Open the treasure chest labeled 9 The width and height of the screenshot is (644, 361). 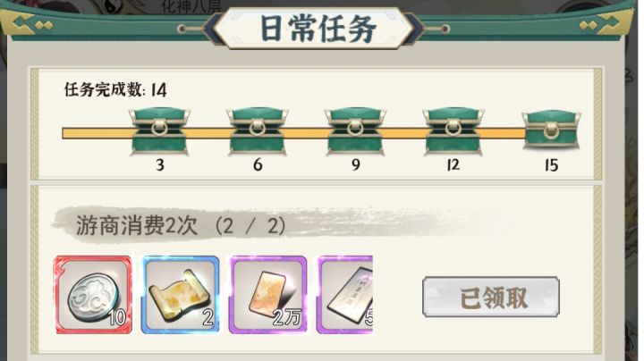(355, 131)
